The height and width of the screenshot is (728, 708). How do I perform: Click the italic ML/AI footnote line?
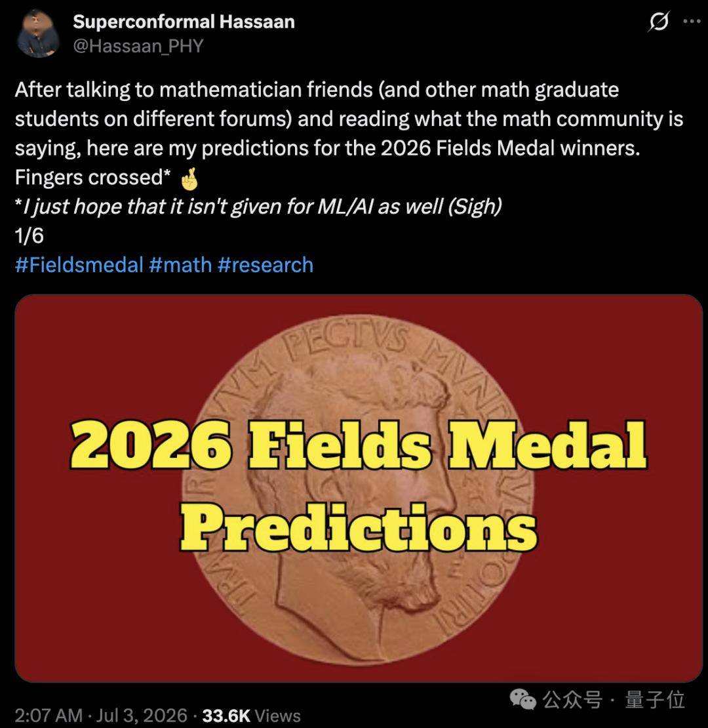coord(258,207)
